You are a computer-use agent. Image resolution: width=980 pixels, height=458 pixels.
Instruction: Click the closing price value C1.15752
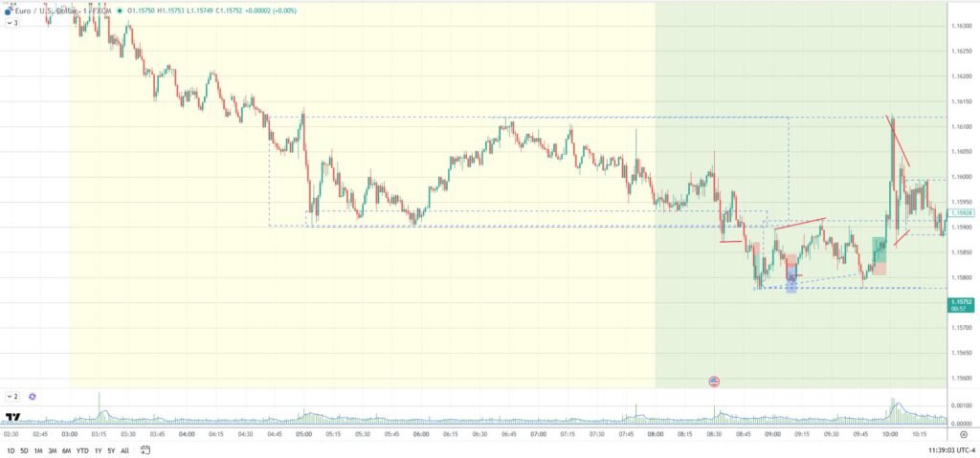(228, 11)
